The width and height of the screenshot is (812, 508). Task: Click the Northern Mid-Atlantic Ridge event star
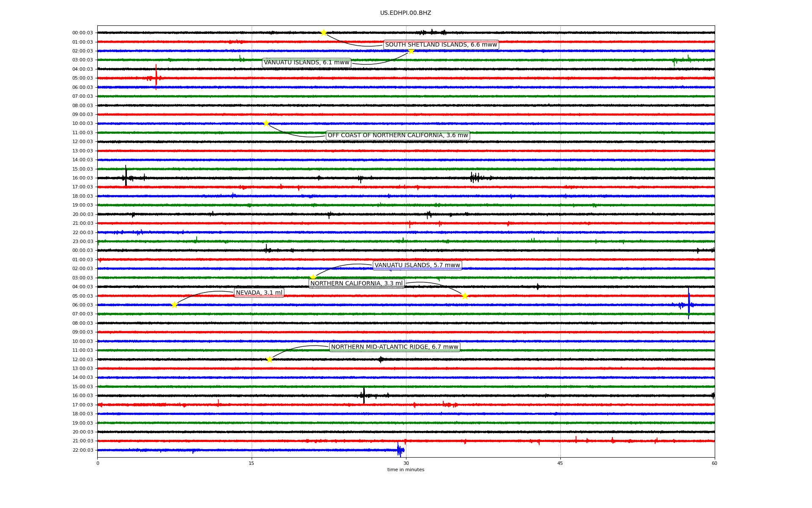269,359
